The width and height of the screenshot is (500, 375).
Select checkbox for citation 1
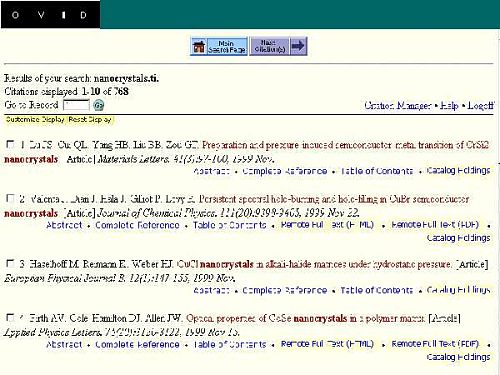pos(10,144)
